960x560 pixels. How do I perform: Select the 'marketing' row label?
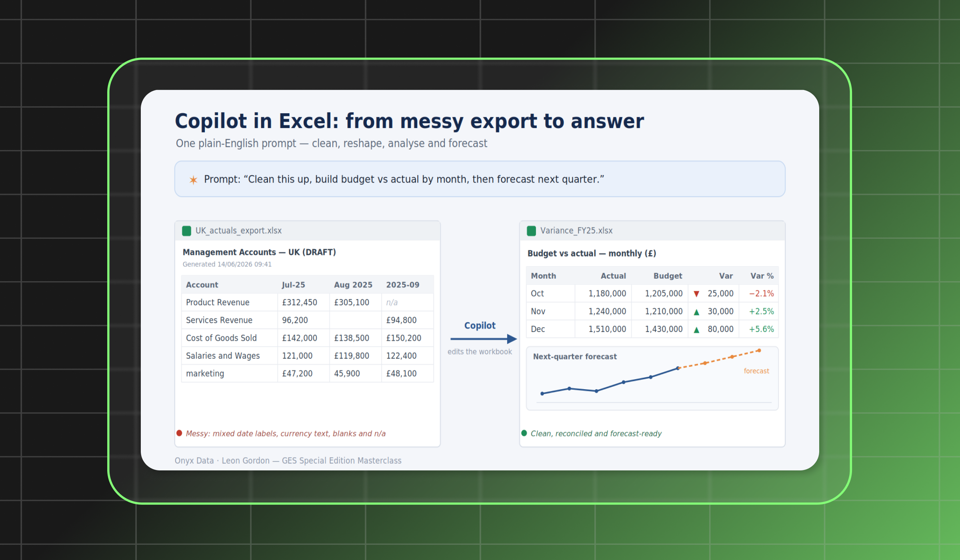(x=205, y=374)
